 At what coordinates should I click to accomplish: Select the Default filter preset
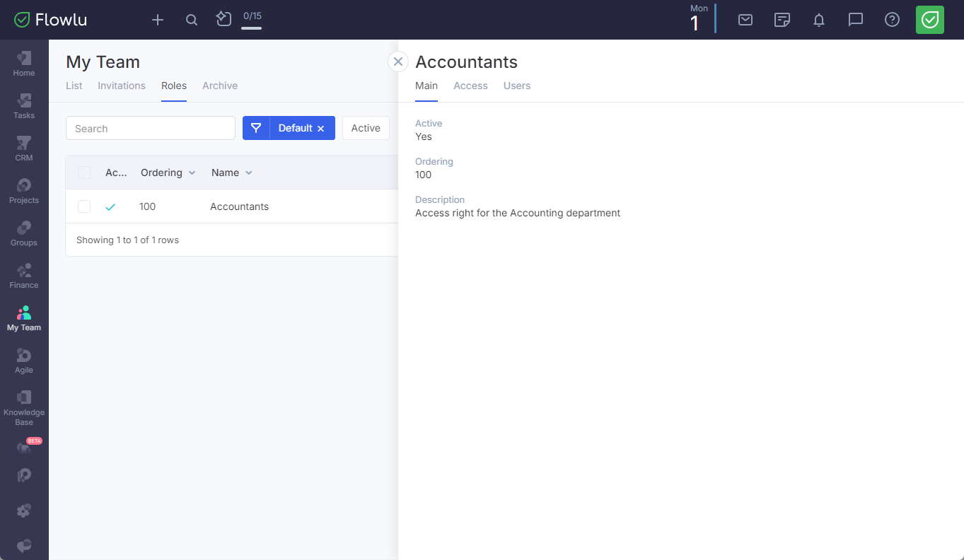click(295, 128)
